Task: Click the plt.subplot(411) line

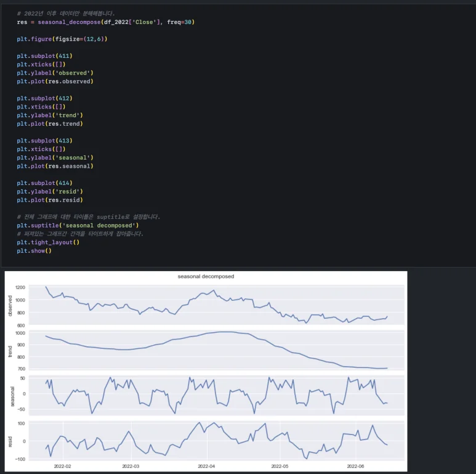Action: [44, 56]
